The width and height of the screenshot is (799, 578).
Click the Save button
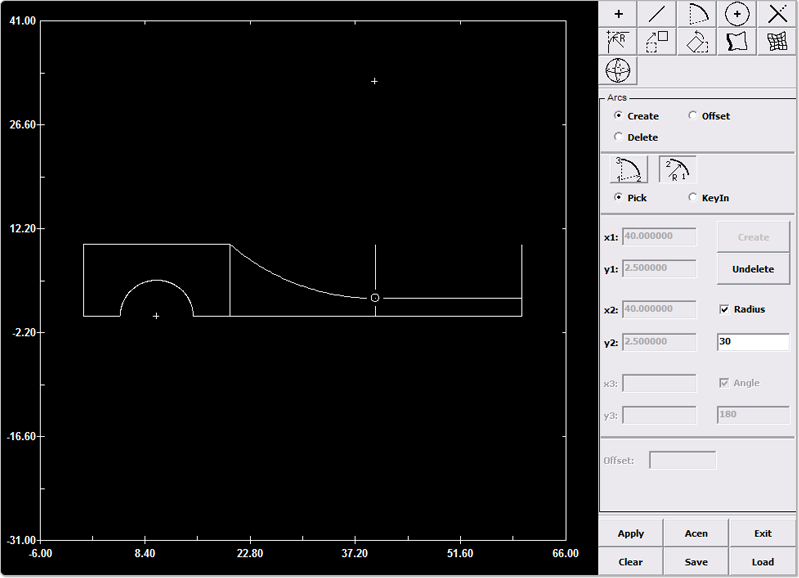696,562
